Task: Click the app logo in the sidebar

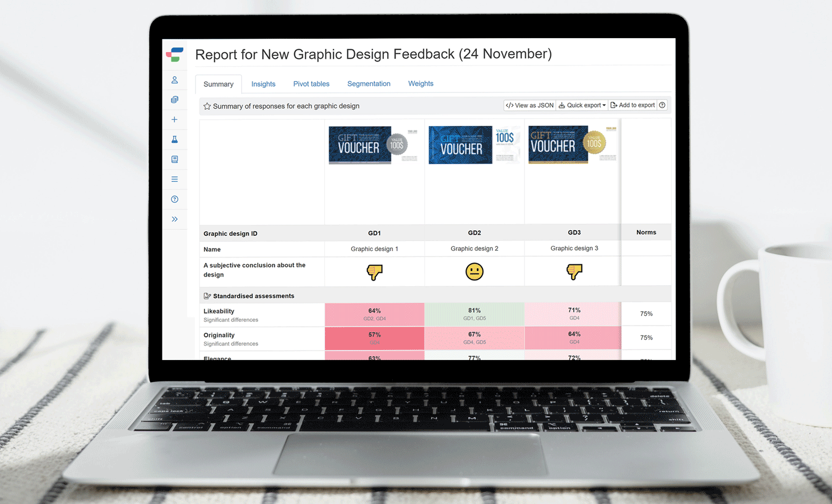Action: pyautogui.click(x=175, y=54)
